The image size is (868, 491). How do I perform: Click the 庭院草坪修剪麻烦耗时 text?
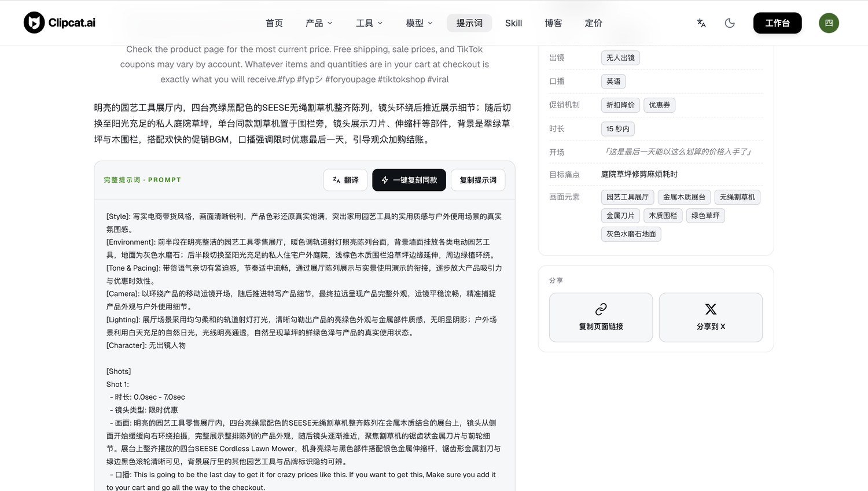[x=639, y=174]
